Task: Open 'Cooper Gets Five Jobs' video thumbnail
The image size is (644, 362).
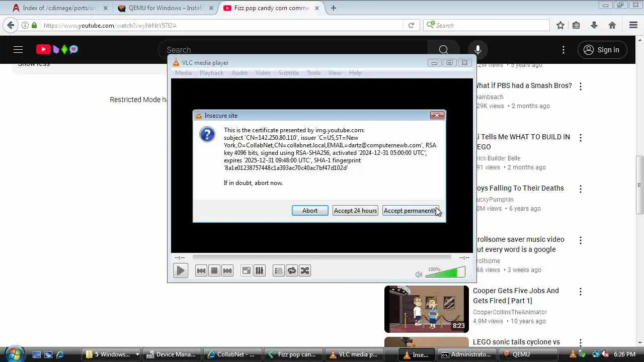Action: point(427,309)
